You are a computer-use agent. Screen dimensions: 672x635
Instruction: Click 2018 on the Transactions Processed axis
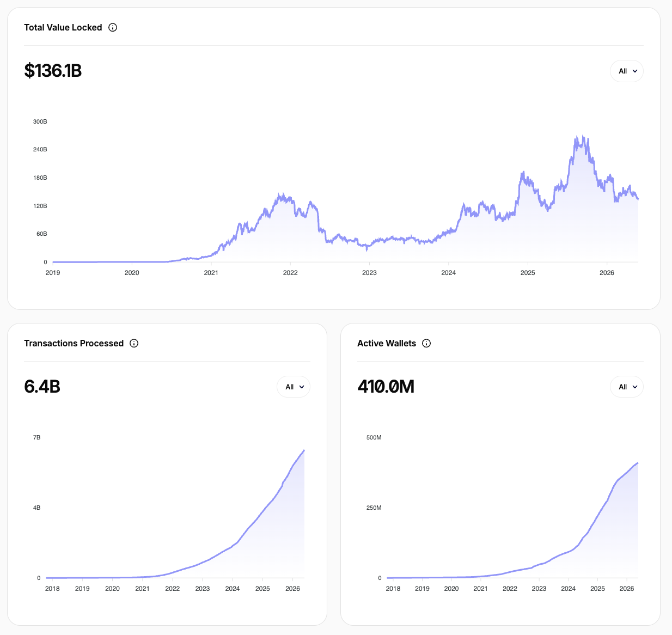tap(52, 589)
